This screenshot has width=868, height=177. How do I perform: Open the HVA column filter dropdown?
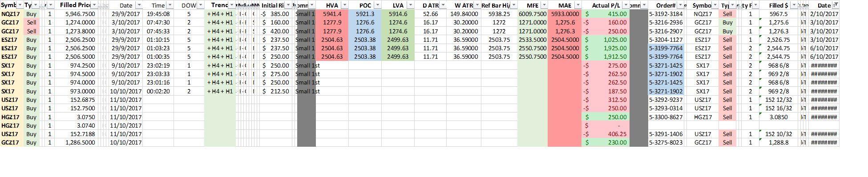[344, 5]
